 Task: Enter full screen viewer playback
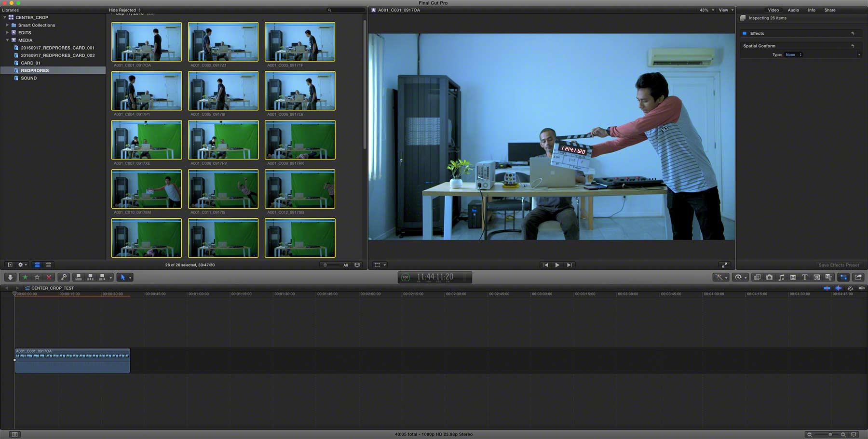click(x=724, y=265)
